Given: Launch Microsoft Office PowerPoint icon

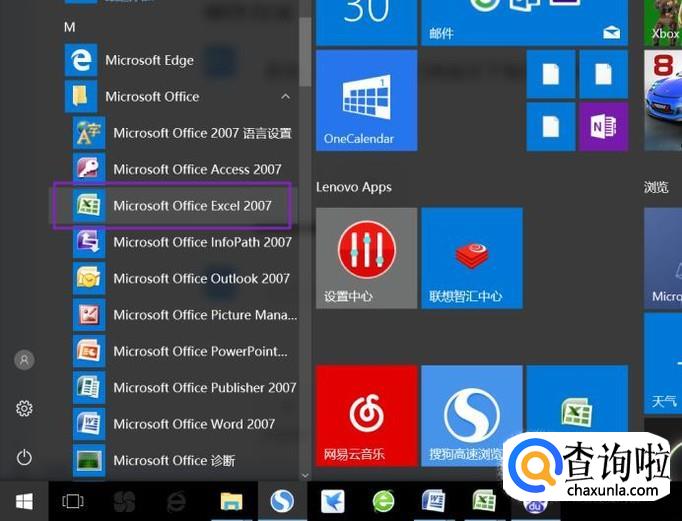Looking at the screenshot, I should 89,351.
